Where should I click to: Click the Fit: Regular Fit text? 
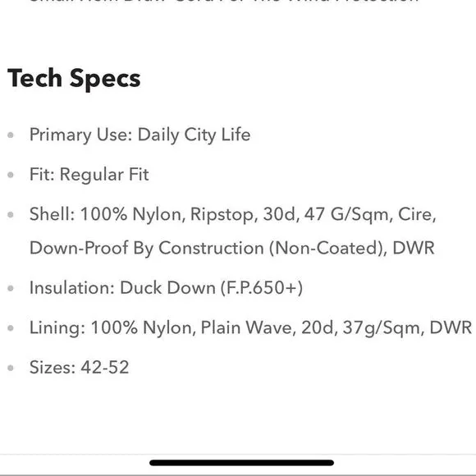click(x=89, y=175)
